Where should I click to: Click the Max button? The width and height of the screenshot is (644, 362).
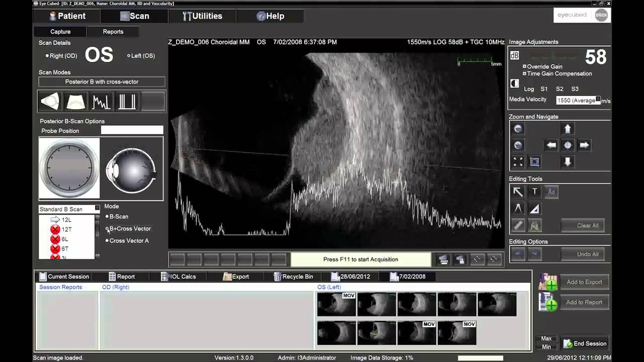pos(546,339)
